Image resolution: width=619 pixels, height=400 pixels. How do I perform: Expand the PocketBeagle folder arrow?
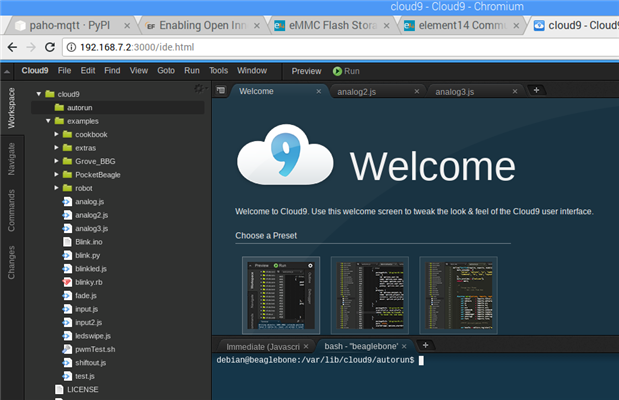pyautogui.click(x=57, y=174)
